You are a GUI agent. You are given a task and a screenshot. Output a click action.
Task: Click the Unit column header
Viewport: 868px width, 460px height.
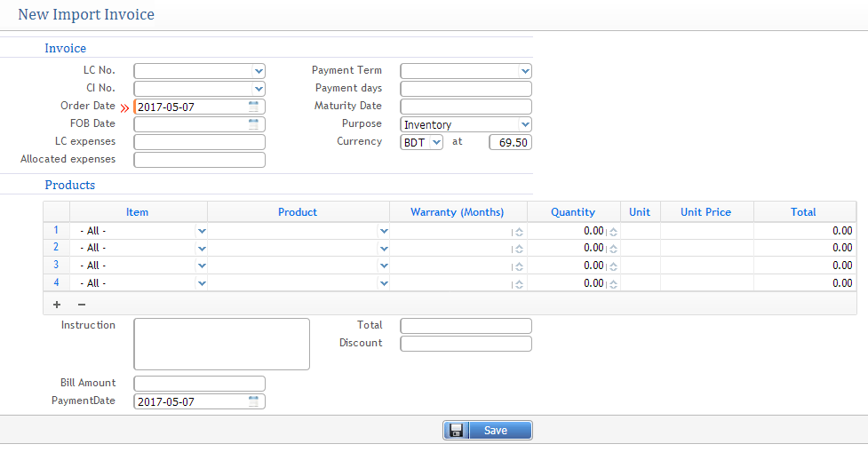[x=640, y=212]
